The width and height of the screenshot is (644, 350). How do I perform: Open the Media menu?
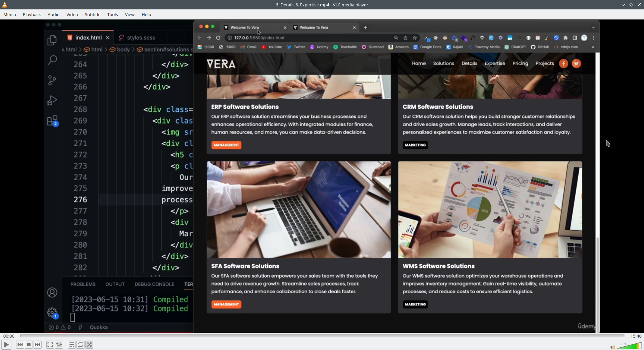pos(10,14)
